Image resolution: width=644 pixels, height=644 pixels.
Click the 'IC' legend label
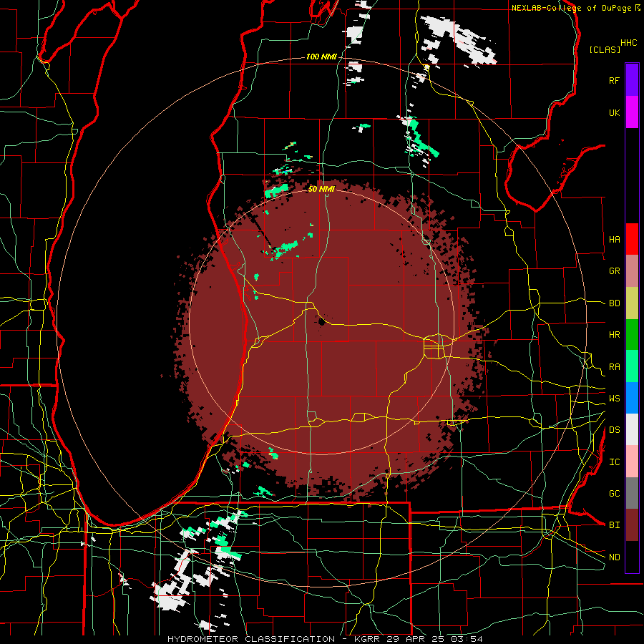click(x=615, y=462)
